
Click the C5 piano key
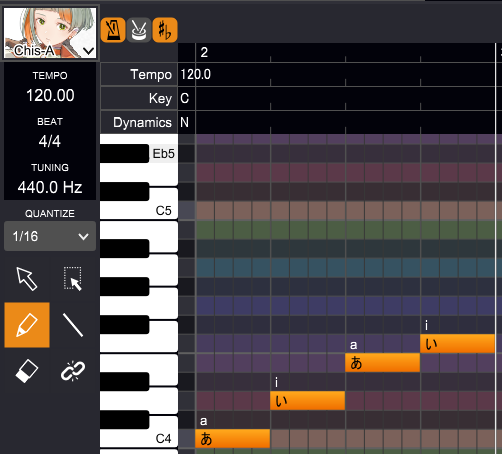tap(139, 210)
